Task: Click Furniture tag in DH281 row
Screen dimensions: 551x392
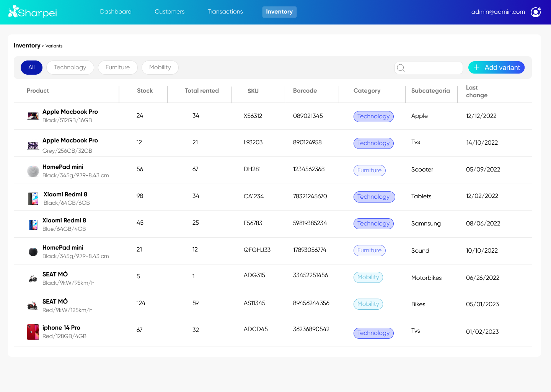Action: tap(369, 170)
